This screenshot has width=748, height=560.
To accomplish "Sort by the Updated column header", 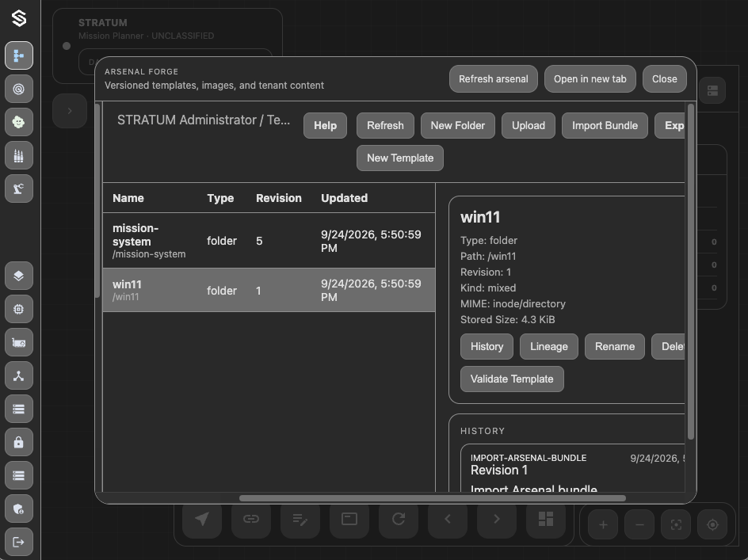I will click(x=344, y=198).
